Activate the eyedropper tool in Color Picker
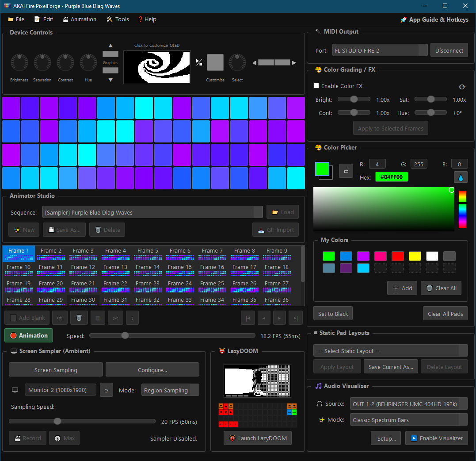This screenshot has width=476, height=461. 461,177
